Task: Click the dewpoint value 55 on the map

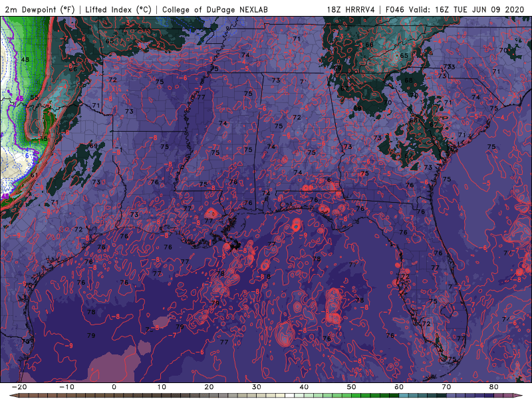Action: tap(35, 97)
